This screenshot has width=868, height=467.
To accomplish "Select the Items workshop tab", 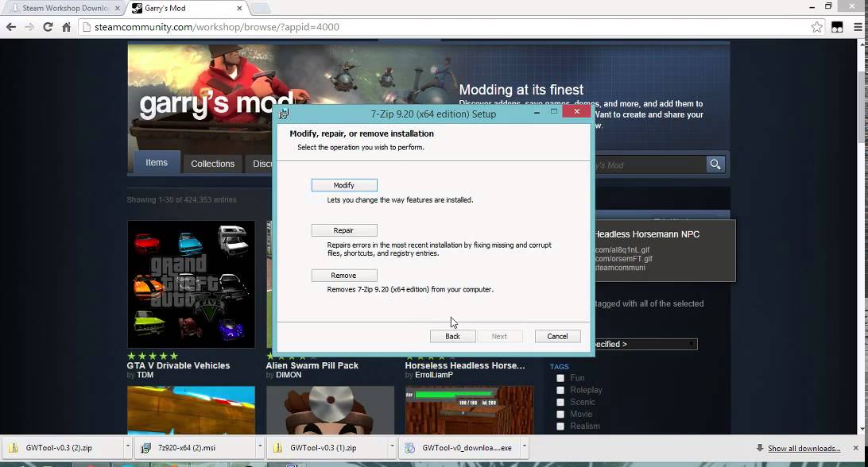I will (157, 163).
